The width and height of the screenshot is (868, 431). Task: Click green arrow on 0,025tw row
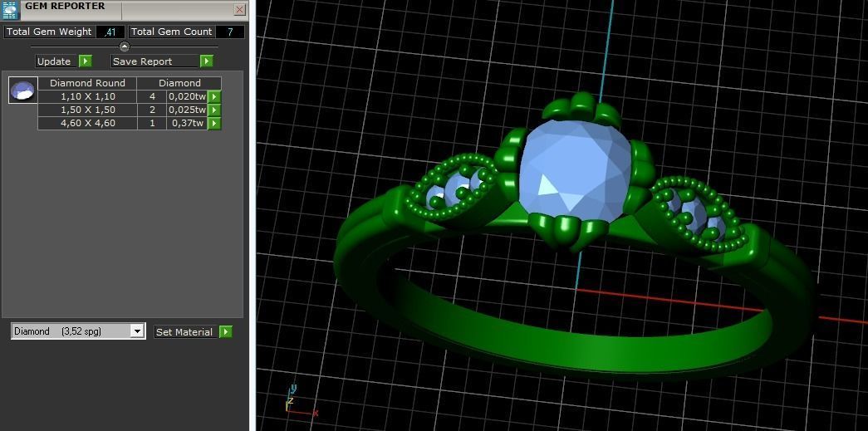[214, 110]
